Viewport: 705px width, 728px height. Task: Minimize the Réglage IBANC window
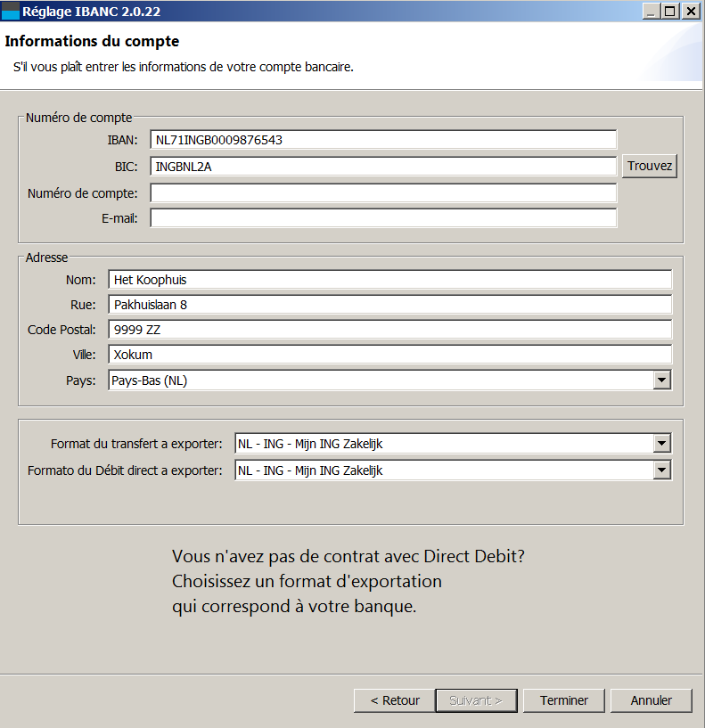(652, 12)
